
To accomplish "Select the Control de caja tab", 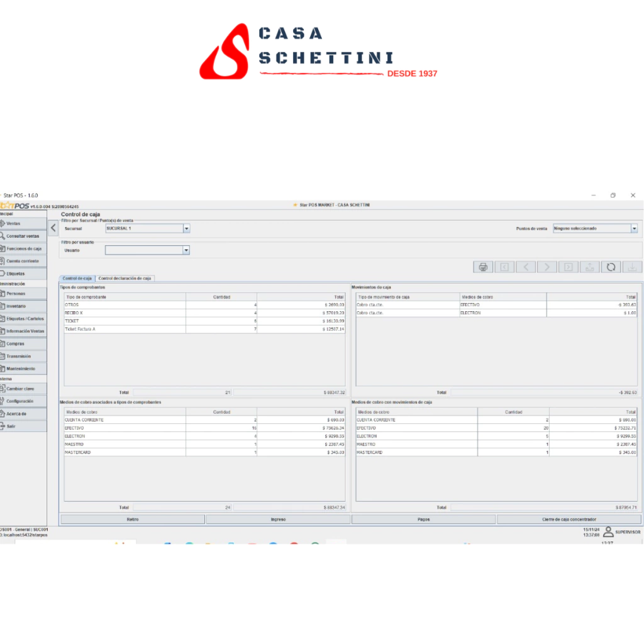I will point(77,278).
